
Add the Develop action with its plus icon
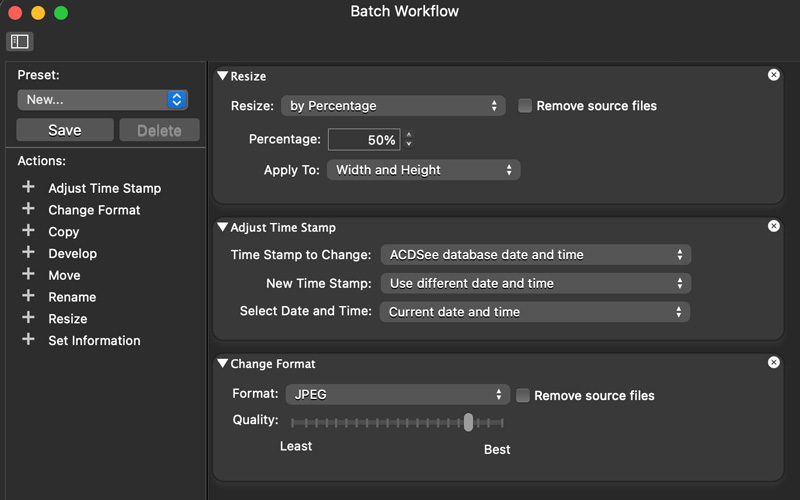(x=28, y=253)
